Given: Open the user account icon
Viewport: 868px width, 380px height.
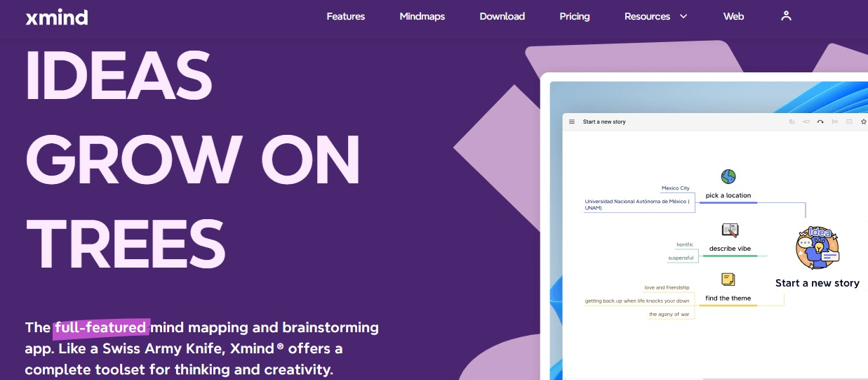Looking at the screenshot, I should (786, 15).
